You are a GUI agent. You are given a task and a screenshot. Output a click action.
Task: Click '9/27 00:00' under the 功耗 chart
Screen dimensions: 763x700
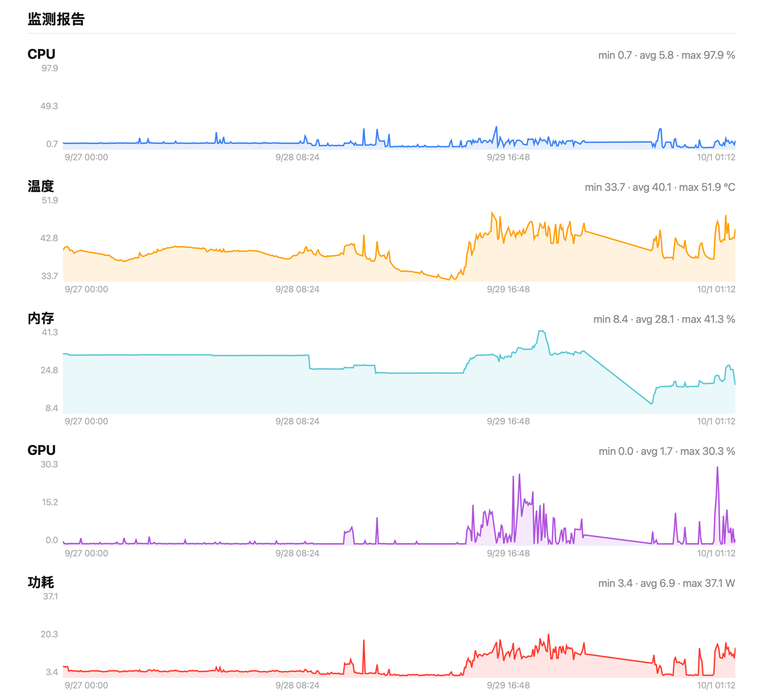tap(87, 686)
